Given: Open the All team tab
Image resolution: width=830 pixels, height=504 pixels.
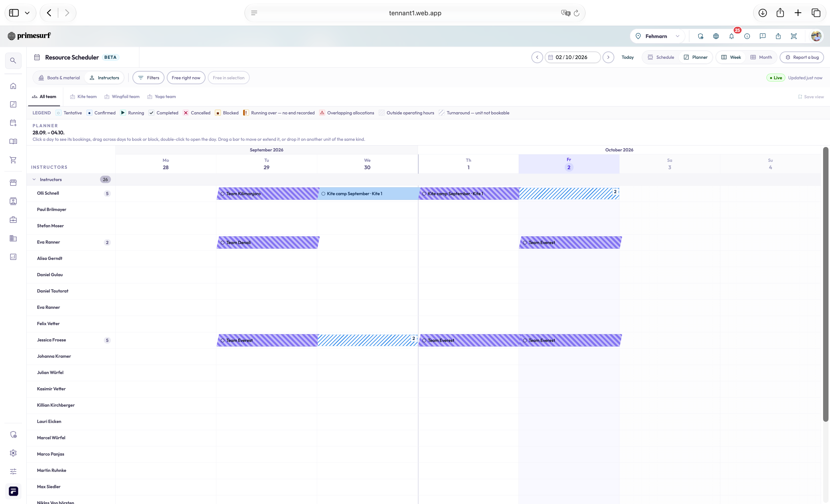Looking at the screenshot, I should [x=44, y=97].
